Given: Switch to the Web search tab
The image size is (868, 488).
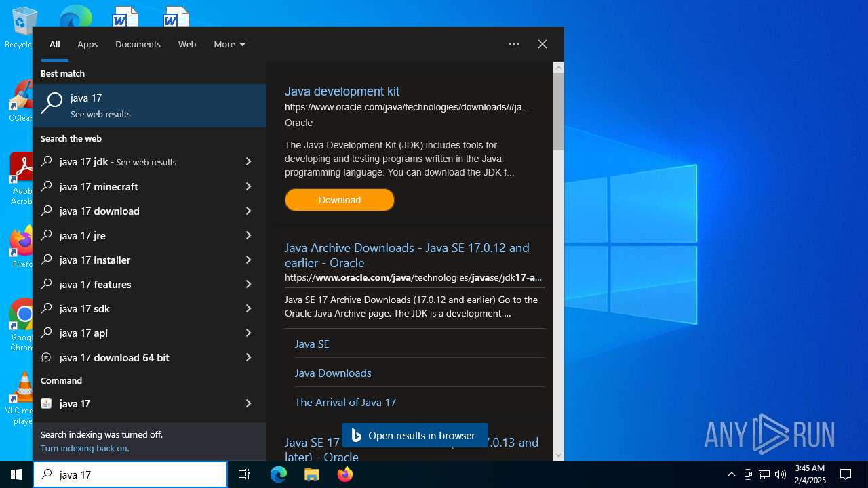Looking at the screenshot, I should tap(187, 44).
